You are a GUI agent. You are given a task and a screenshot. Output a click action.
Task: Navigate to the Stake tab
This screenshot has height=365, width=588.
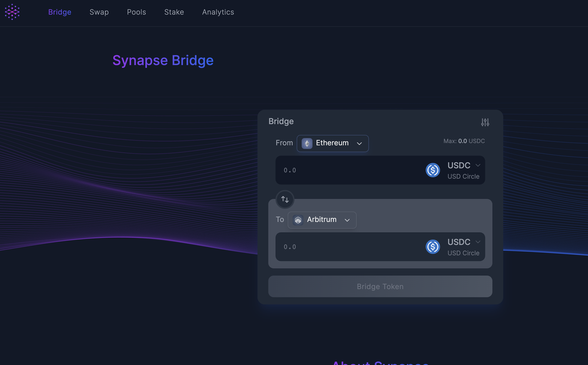174,12
